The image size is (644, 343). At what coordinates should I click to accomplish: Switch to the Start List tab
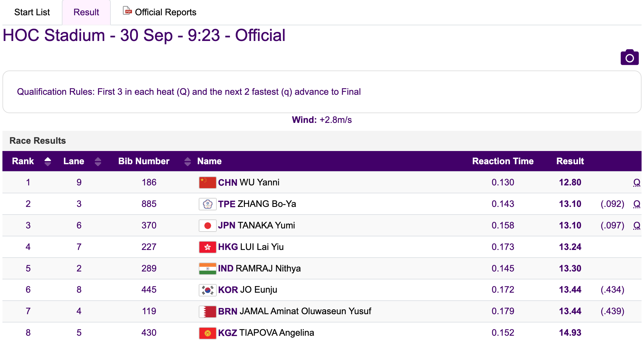(x=32, y=12)
